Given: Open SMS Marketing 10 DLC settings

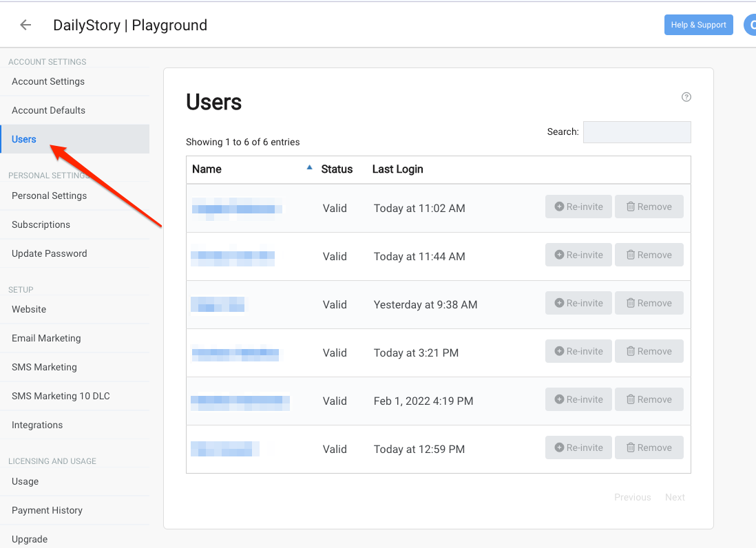Looking at the screenshot, I should pyautogui.click(x=75, y=396).
